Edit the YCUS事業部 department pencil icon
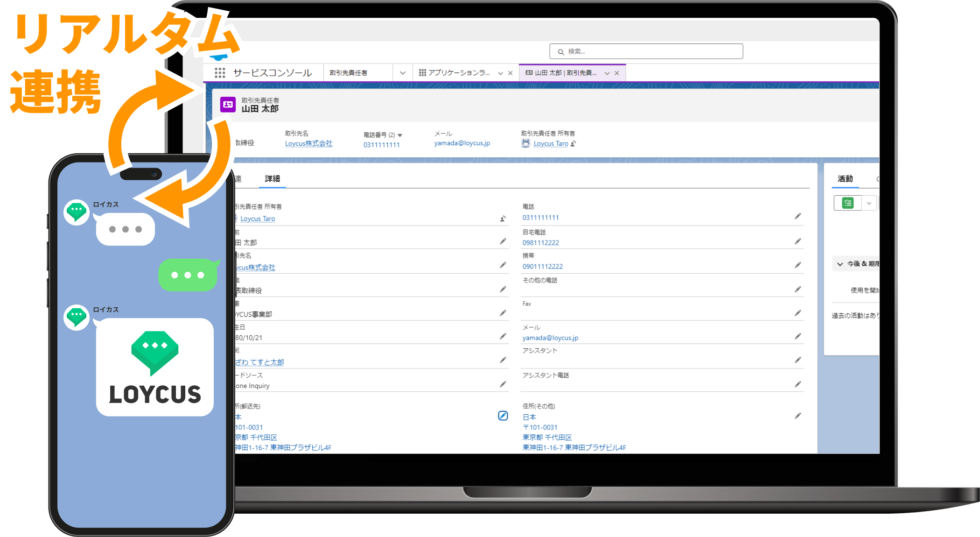 (503, 313)
